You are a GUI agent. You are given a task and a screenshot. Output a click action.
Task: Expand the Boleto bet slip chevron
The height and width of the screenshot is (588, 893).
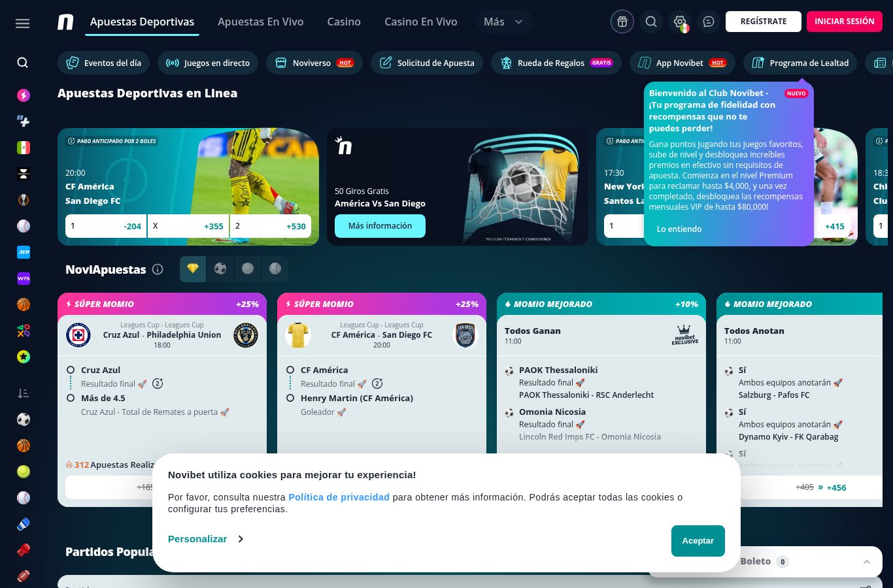click(x=867, y=562)
